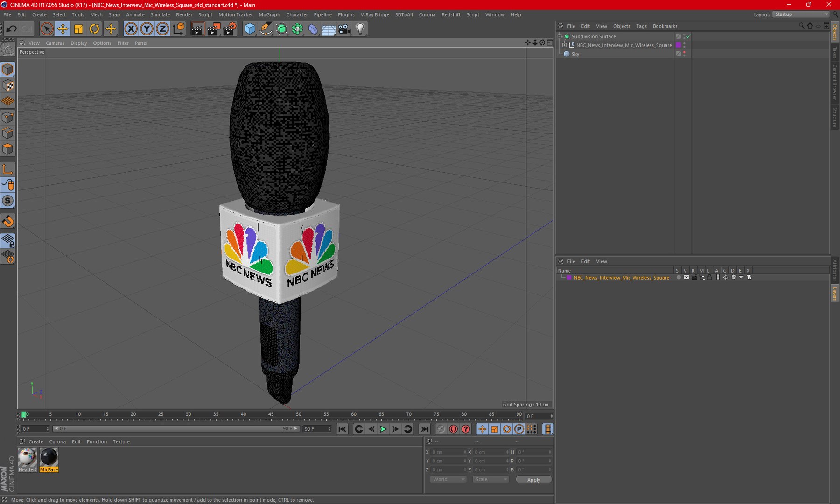Open the Layout Startup dropdown
The width and height of the screenshot is (840, 504).
[x=801, y=14]
